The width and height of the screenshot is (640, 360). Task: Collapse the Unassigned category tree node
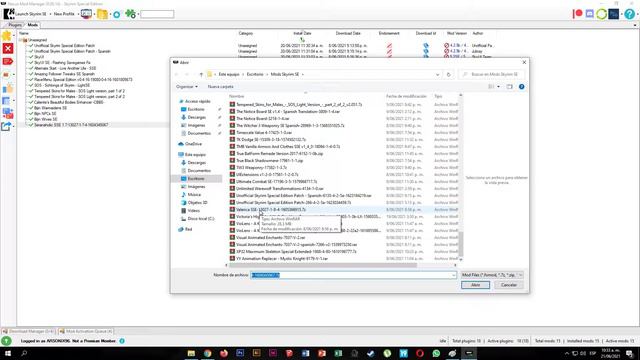pyautogui.click(x=20, y=40)
